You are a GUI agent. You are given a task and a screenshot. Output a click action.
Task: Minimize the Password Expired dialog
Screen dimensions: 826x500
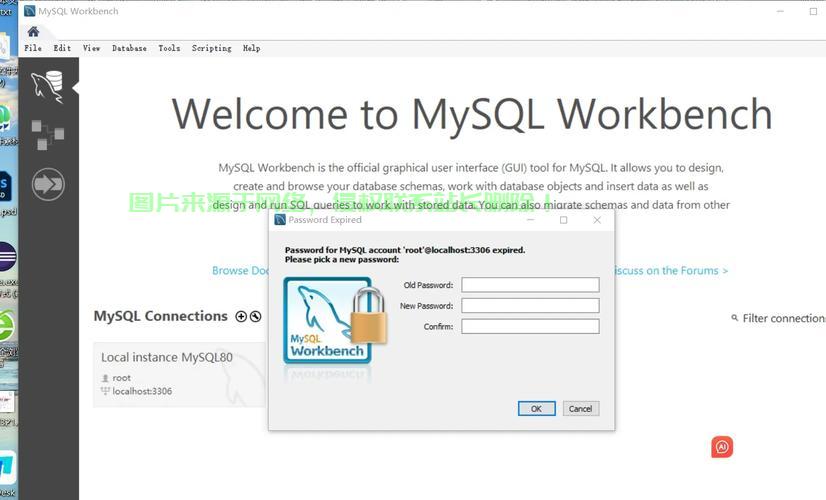530,220
